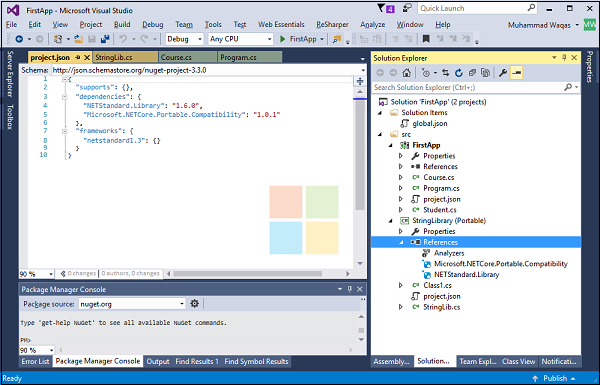This screenshot has height=385, width=600.
Task: Click the Publish button in status bar
Action: click(x=554, y=378)
